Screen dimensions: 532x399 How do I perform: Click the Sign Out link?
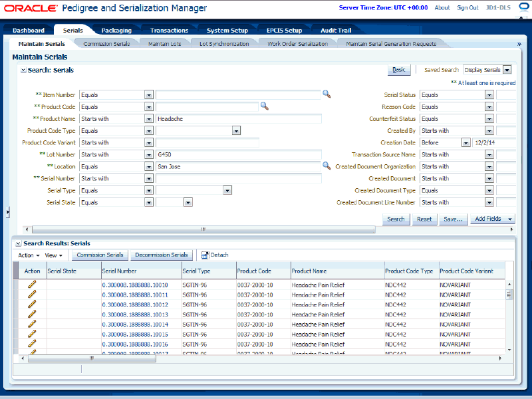pyautogui.click(x=467, y=7)
